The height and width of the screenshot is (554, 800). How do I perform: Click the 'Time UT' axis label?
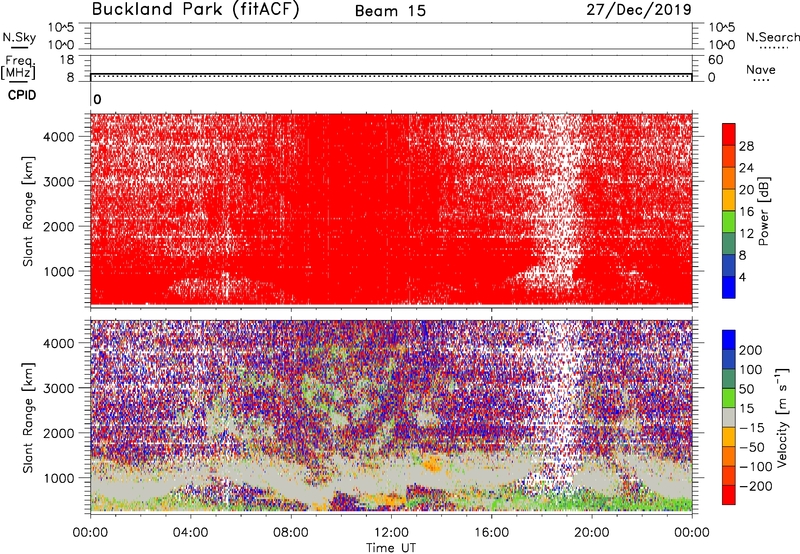pyautogui.click(x=391, y=548)
